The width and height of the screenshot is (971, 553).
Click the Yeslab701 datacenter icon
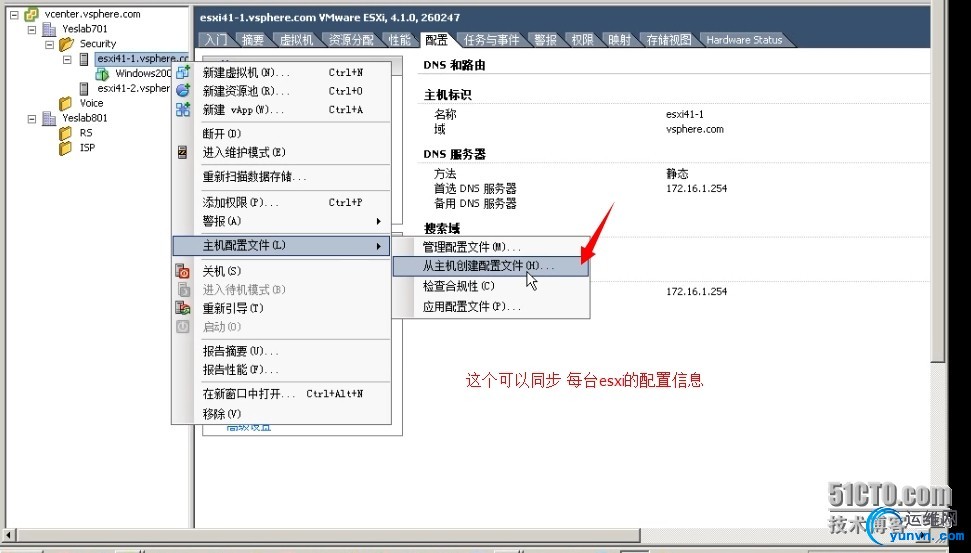click(49, 29)
